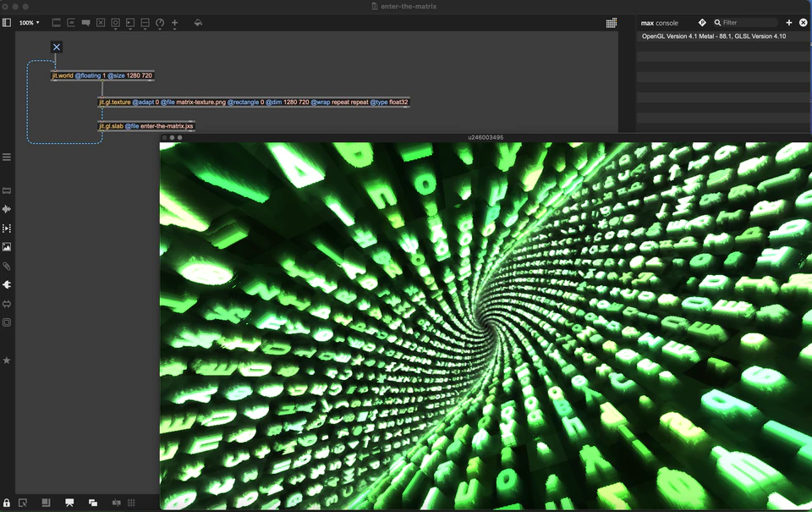
Task: Open the dial objects toolbar dropdown
Action: (x=160, y=24)
